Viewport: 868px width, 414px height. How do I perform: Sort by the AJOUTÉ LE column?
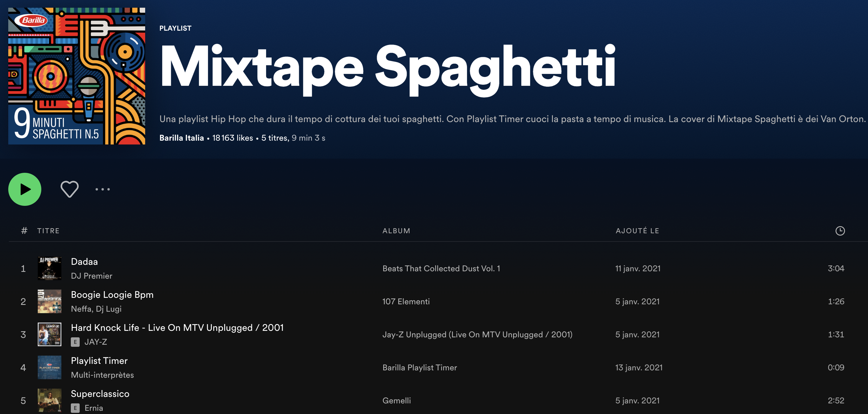[637, 231]
